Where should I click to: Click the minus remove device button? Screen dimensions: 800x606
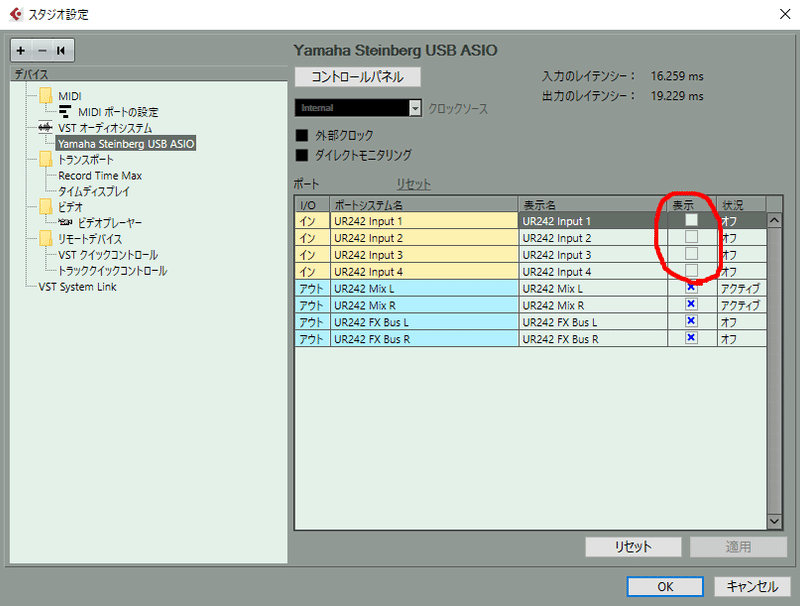[x=42, y=50]
